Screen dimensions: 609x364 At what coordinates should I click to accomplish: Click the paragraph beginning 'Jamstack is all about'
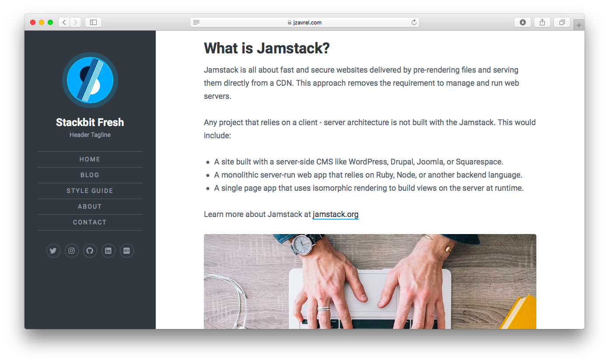tap(361, 83)
